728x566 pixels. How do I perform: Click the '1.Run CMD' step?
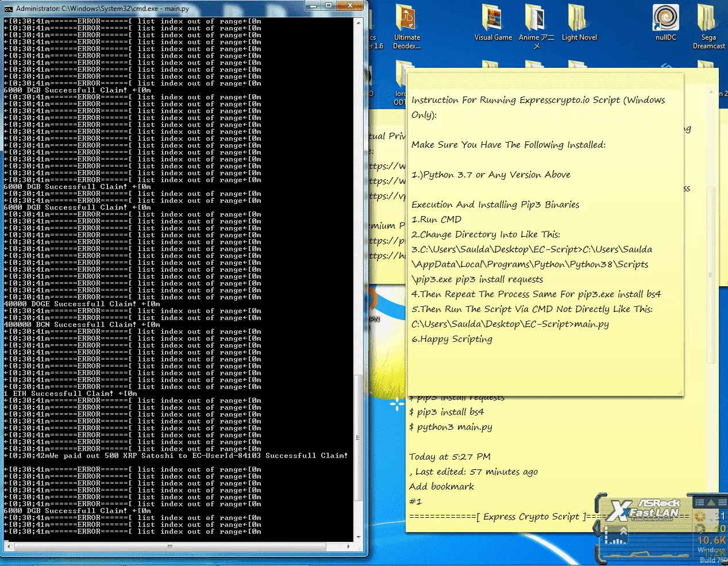point(437,220)
